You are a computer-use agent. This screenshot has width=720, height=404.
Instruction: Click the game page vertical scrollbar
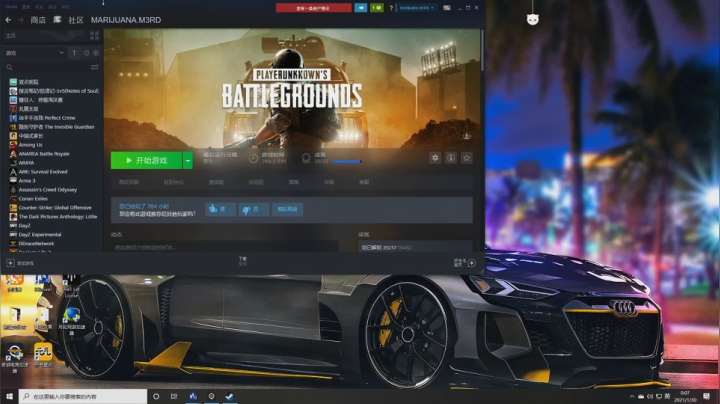482,50
